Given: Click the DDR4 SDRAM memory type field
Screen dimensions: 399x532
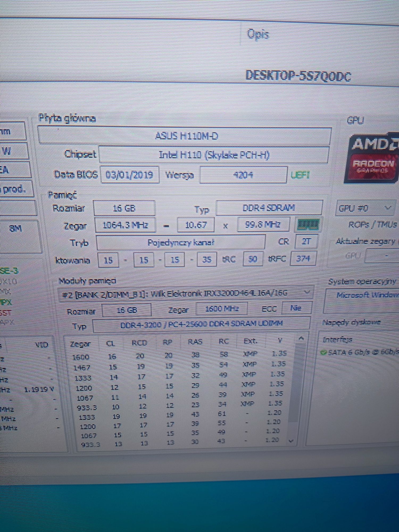Looking at the screenshot, I should click(269, 208).
